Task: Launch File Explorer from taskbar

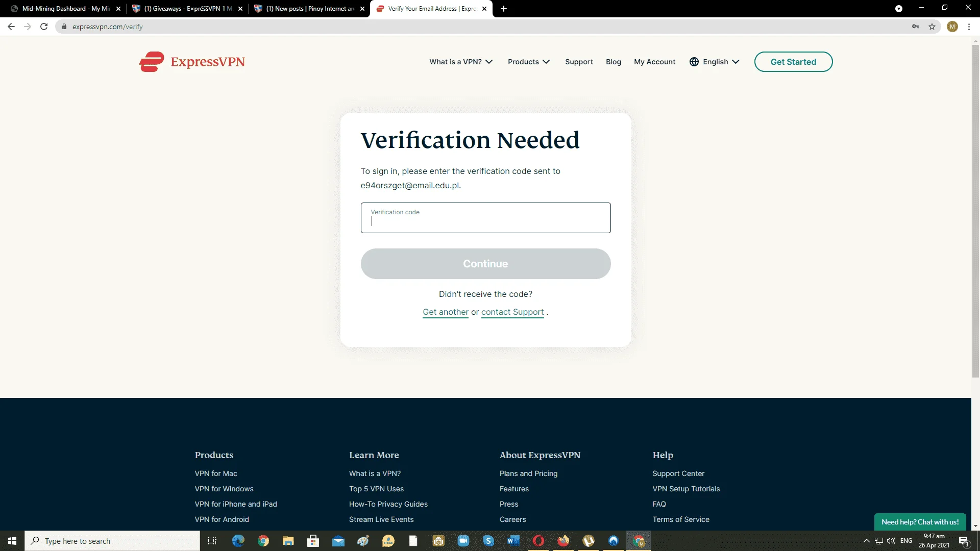Action: [x=288, y=541]
